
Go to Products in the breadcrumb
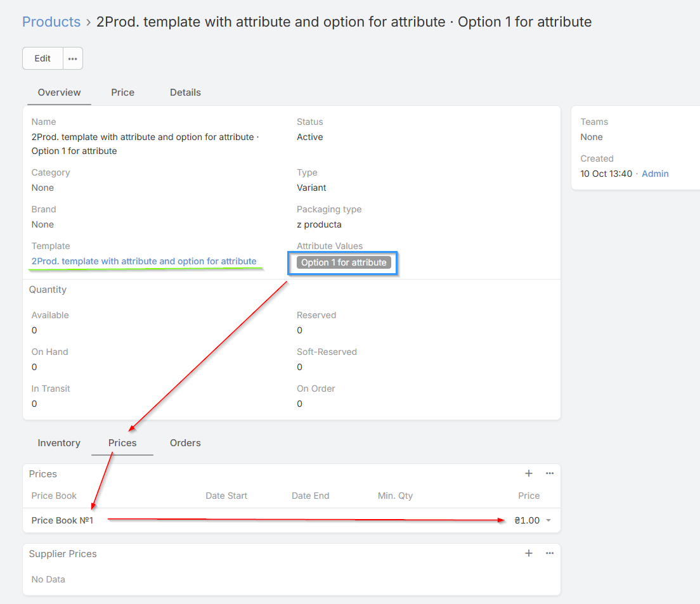51,22
